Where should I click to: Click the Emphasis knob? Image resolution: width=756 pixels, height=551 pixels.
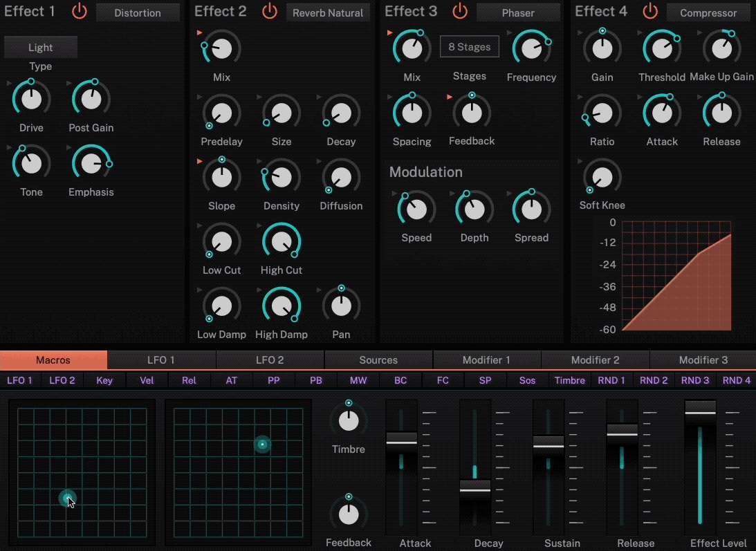(x=91, y=163)
